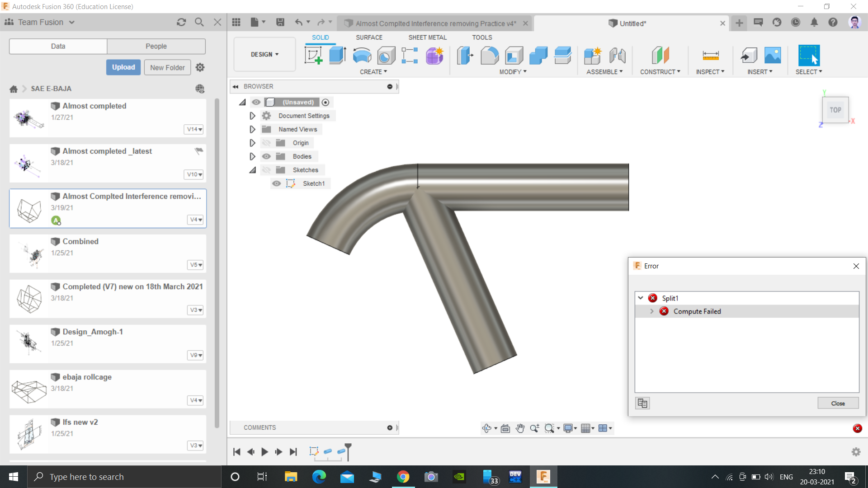The width and height of the screenshot is (868, 488).
Task: Select the Press Pull tool
Action: click(466, 55)
